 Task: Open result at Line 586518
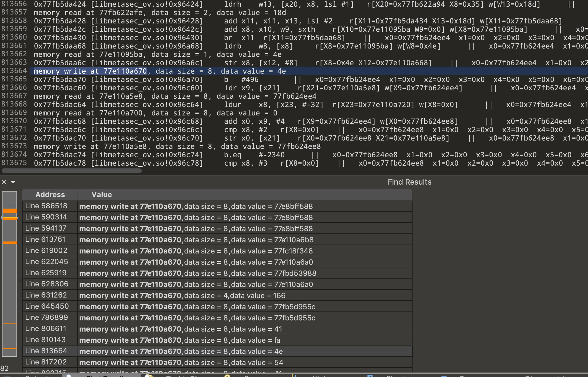[46, 206]
